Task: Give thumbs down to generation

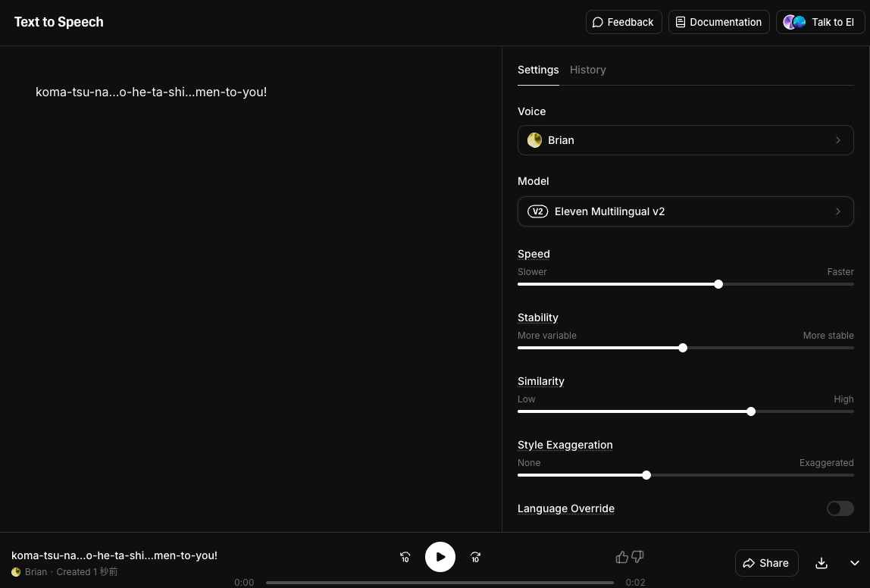Action: pos(637,557)
